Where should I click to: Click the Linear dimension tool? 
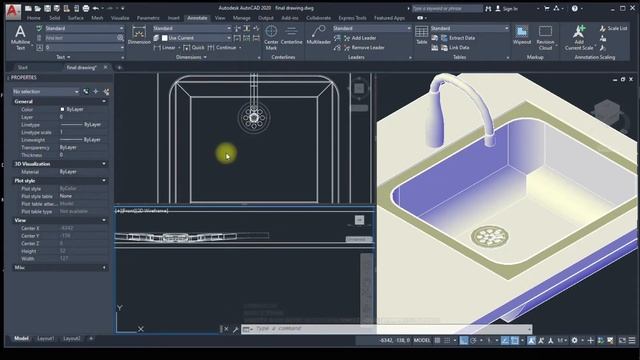tap(164, 48)
